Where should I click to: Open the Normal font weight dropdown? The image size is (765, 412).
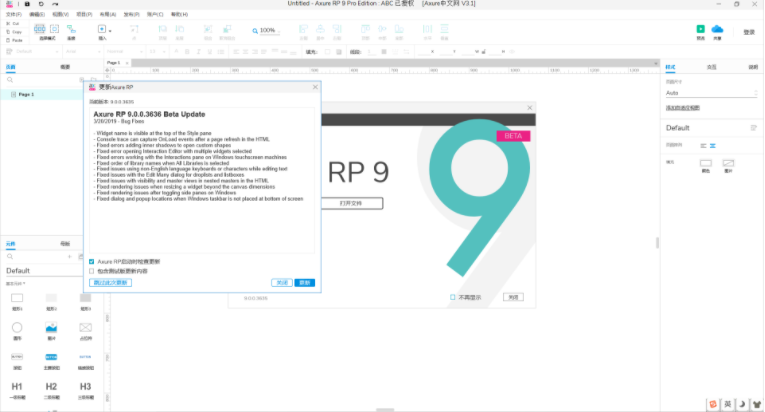[x=124, y=51]
